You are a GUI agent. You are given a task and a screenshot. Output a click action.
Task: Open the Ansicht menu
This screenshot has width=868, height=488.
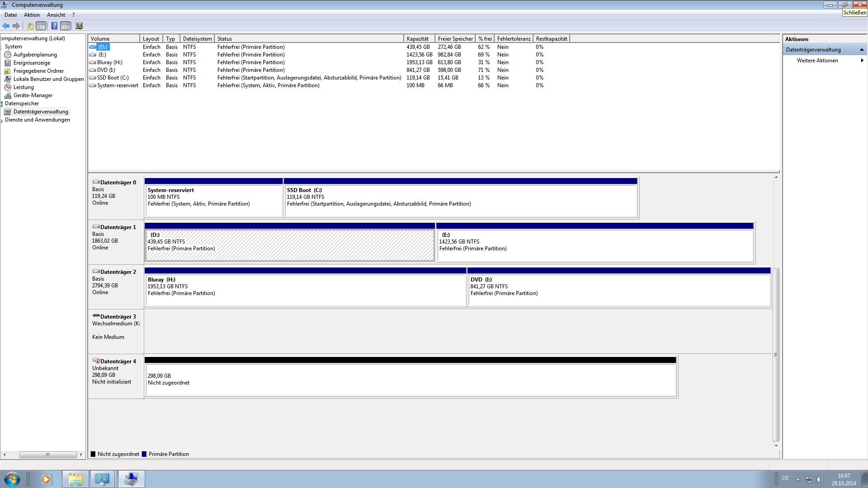56,15
